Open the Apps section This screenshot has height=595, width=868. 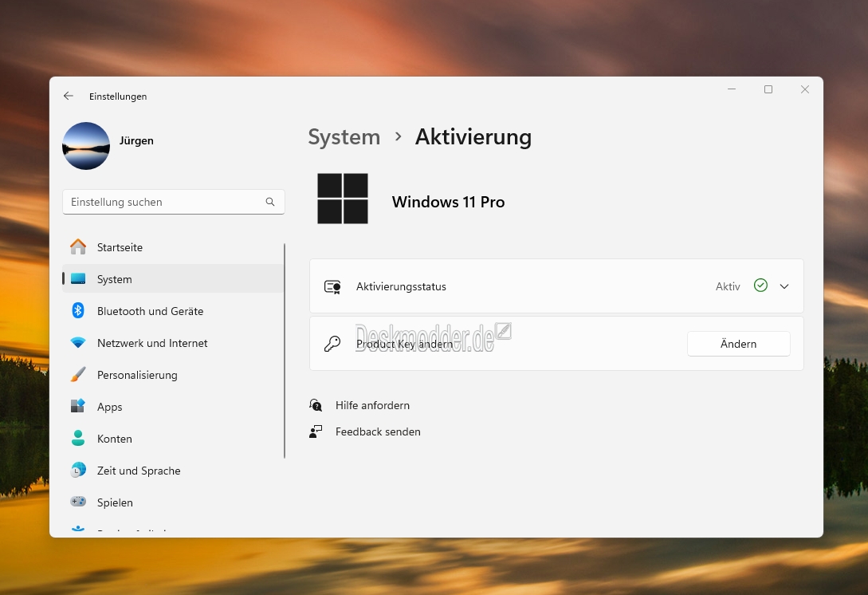coord(173,407)
